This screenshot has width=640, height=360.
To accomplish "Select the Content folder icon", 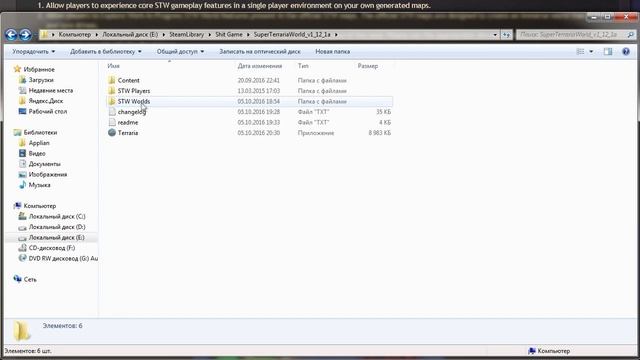I will pyautogui.click(x=112, y=80).
